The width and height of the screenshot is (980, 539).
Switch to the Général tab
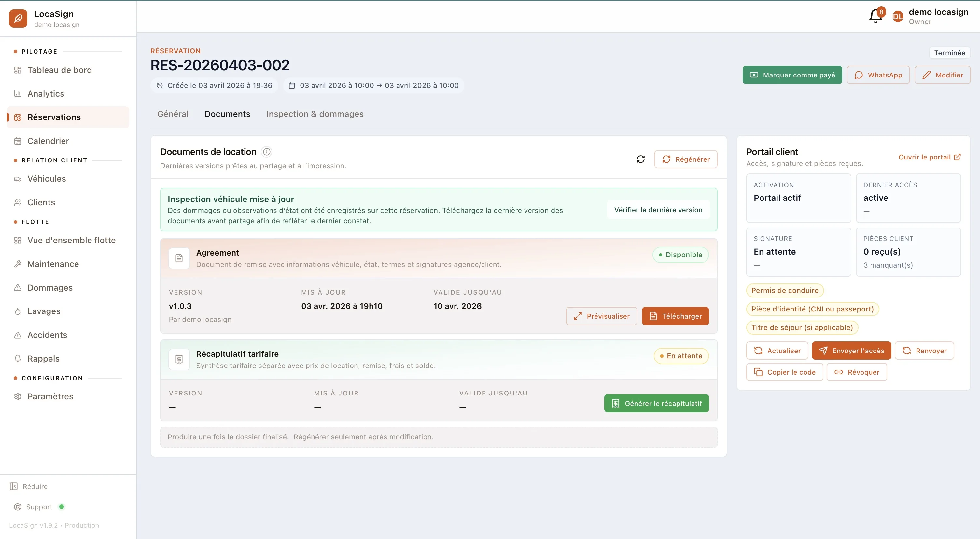pyautogui.click(x=173, y=114)
